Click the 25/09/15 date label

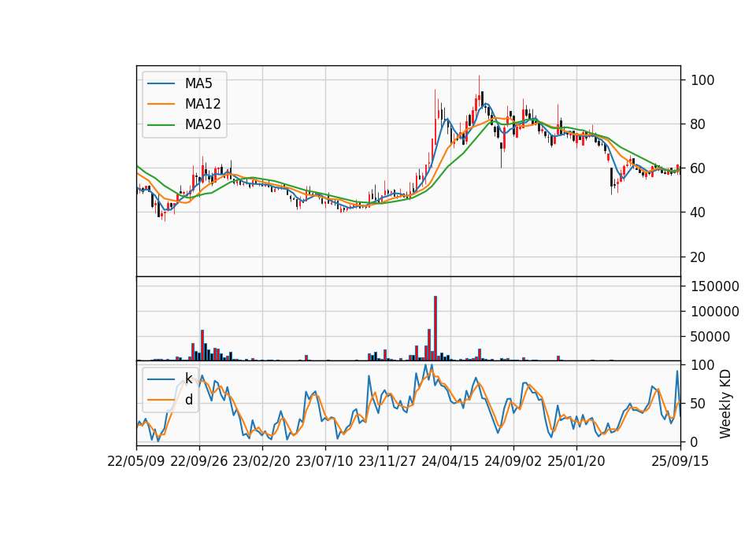point(680,461)
